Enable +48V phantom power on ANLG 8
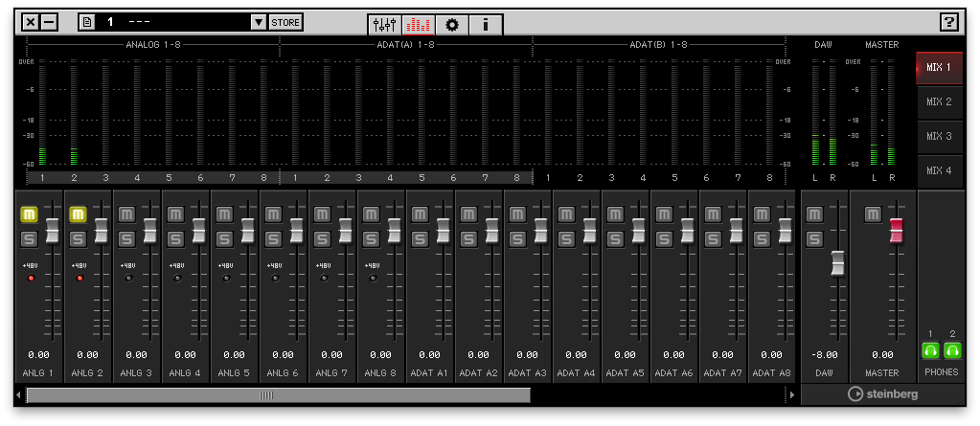980x426 pixels. click(373, 278)
